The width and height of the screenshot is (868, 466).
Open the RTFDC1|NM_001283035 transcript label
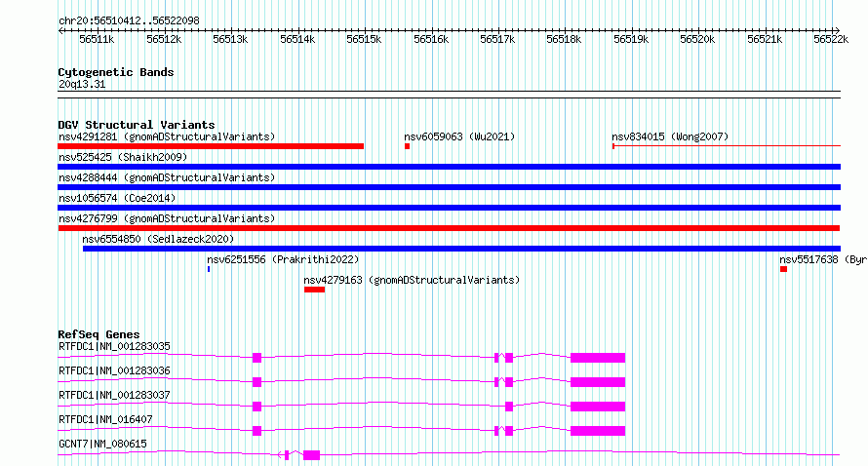click(114, 346)
